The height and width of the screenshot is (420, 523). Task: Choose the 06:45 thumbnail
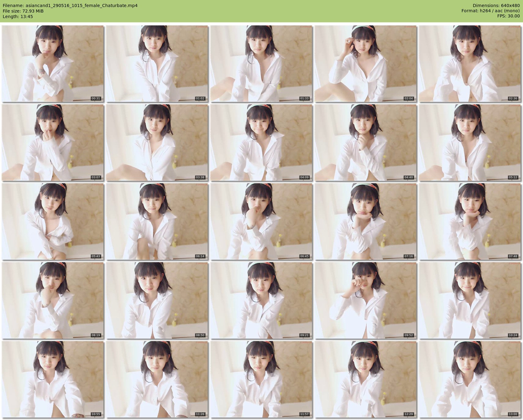click(x=261, y=221)
